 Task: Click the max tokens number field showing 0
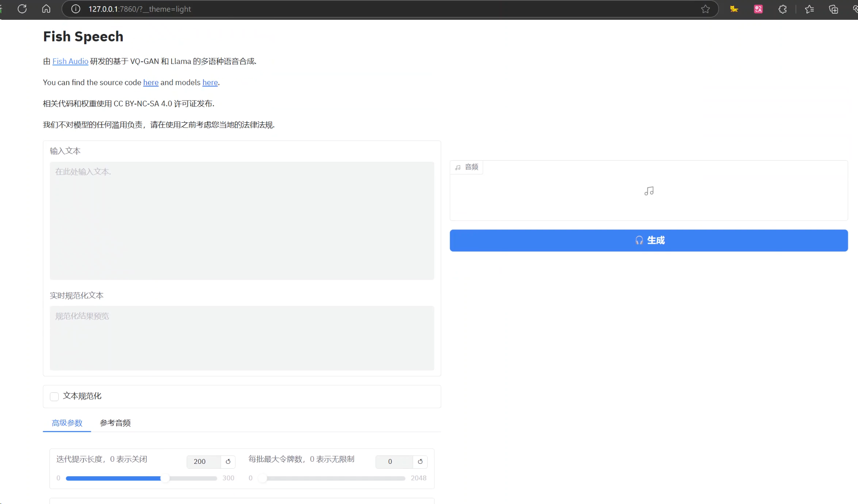394,462
